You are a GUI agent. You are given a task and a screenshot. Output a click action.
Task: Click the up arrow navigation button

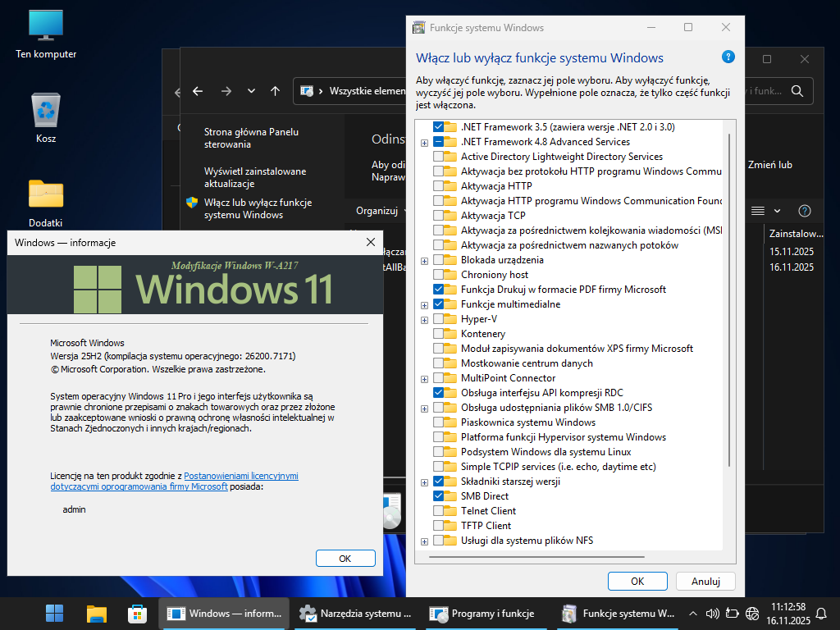tap(275, 91)
